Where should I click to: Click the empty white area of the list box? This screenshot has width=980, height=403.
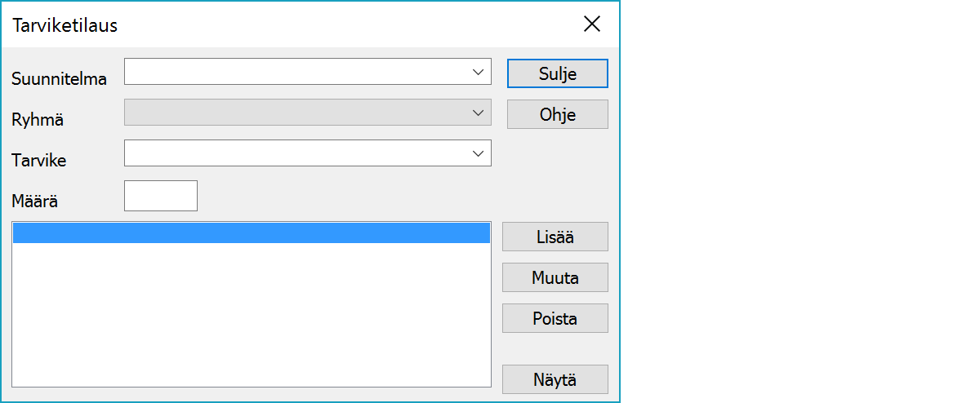tap(252, 318)
